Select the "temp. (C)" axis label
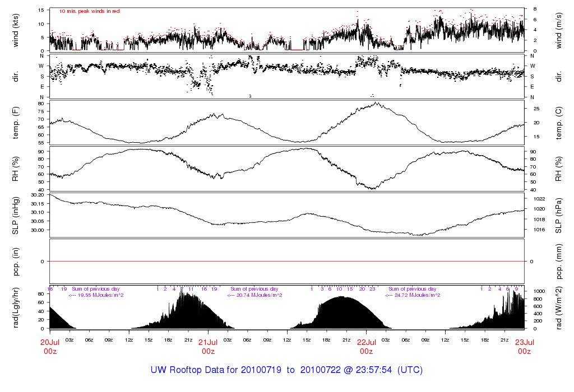The height and width of the screenshot is (392, 574). point(559,123)
